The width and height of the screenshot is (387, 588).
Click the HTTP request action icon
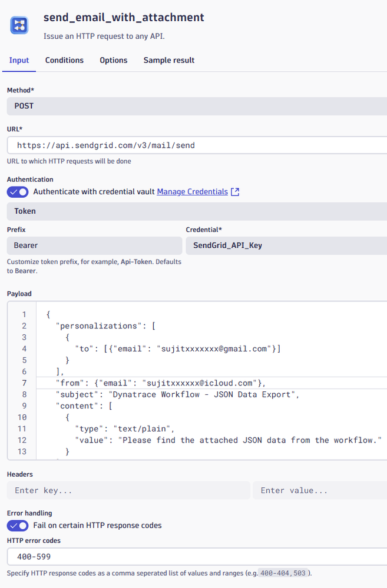pos(19,25)
